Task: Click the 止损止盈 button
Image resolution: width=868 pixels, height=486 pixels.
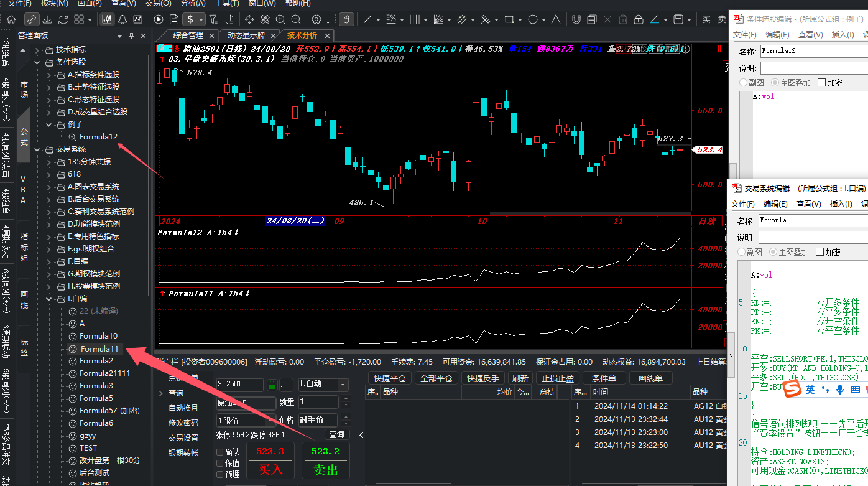Action: coord(558,378)
